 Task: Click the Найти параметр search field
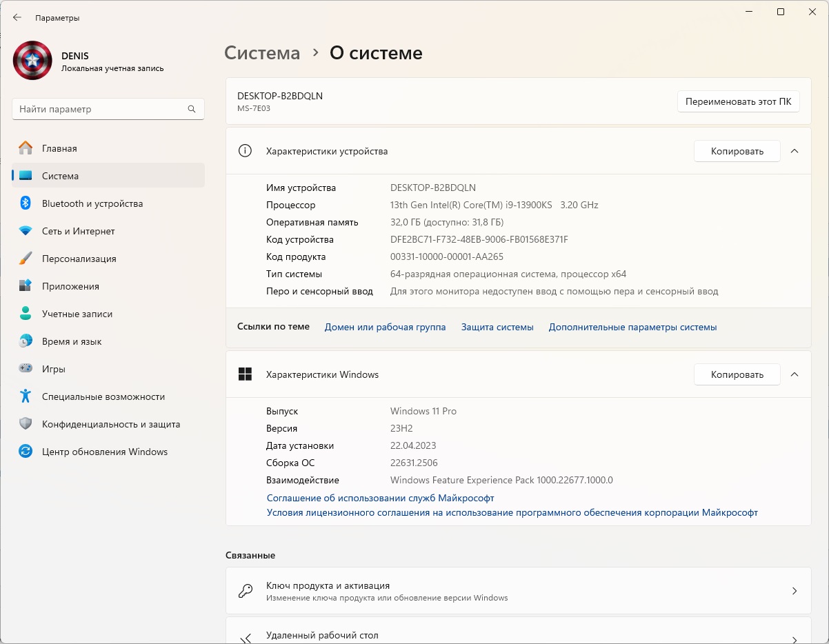point(101,109)
